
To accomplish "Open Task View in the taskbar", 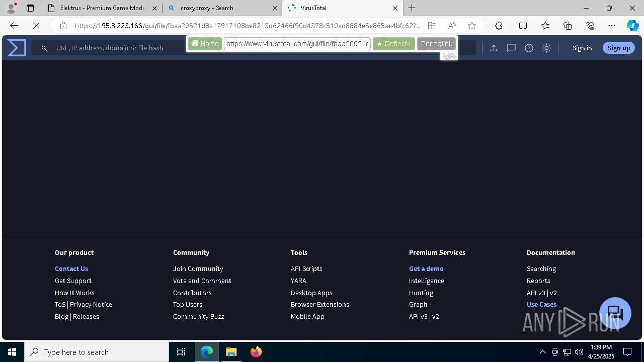I will click(x=181, y=352).
